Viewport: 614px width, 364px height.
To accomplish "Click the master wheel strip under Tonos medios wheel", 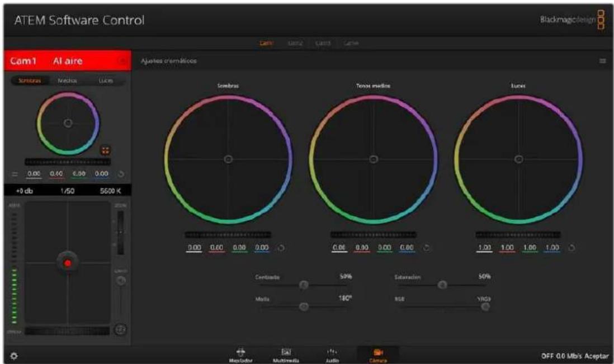I will [x=373, y=235].
